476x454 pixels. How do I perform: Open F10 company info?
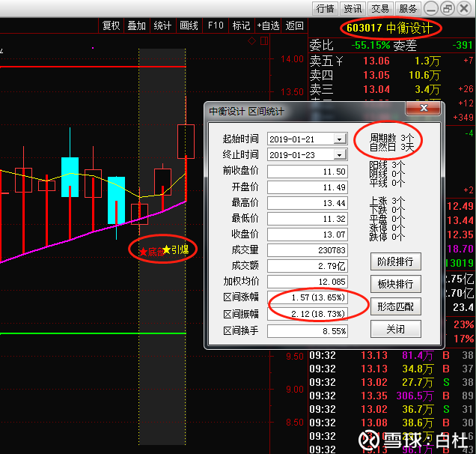(216, 25)
